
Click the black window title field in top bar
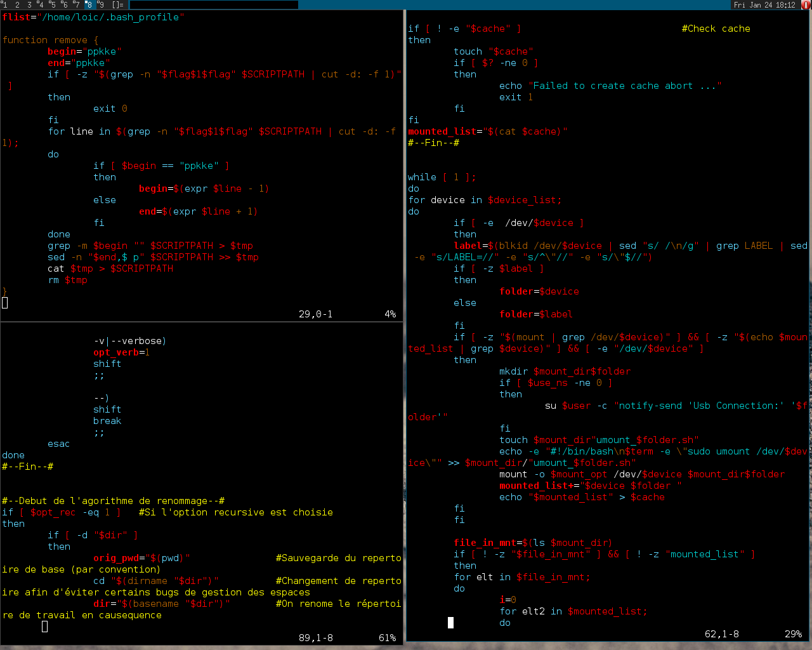click(x=214, y=4)
